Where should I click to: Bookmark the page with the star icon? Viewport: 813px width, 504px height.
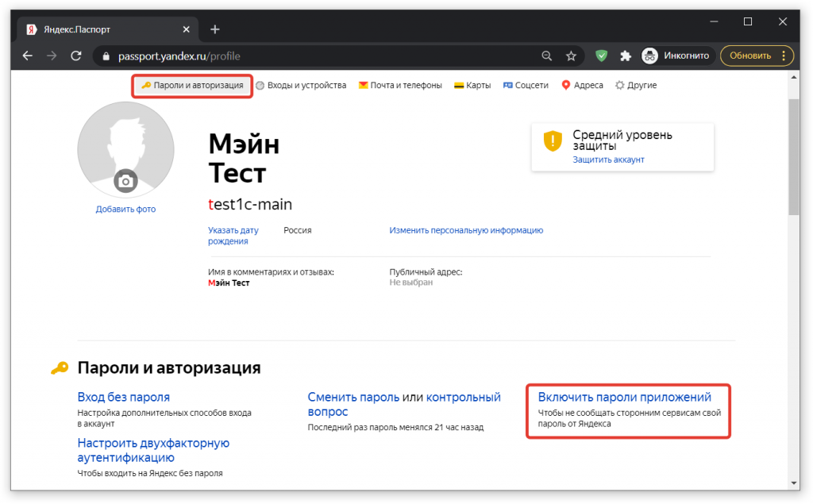click(571, 56)
